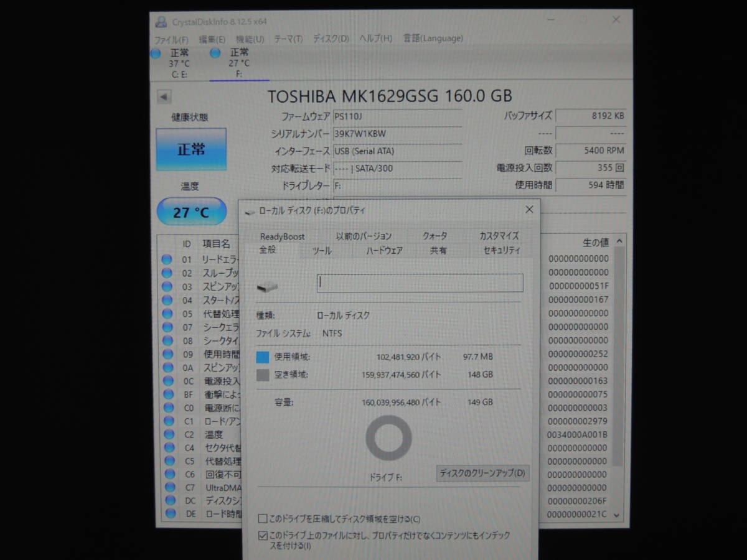Open the ディスク(D) menu
The height and width of the screenshot is (560, 747).
[x=331, y=39]
